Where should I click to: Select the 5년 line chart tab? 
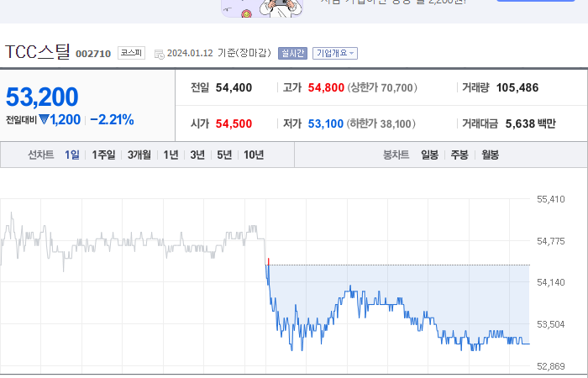pos(224,155)
